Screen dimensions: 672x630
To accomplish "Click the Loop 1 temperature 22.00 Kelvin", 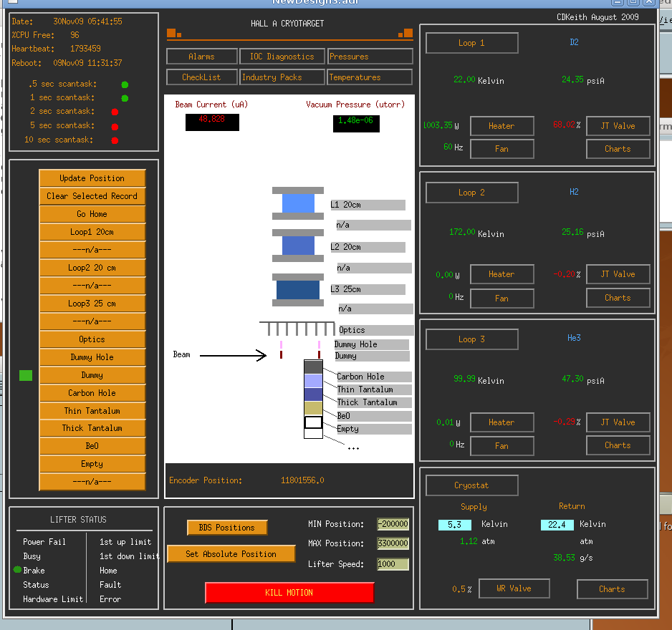I will 464,79.
